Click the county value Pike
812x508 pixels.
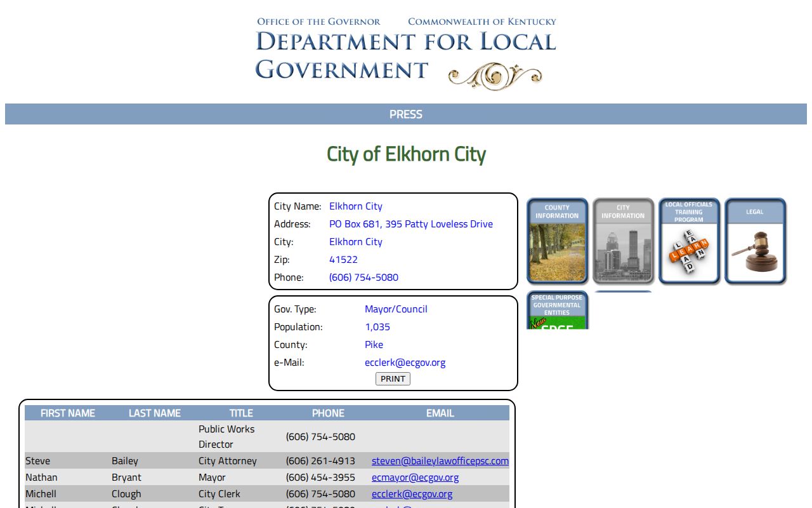point(374,345)
